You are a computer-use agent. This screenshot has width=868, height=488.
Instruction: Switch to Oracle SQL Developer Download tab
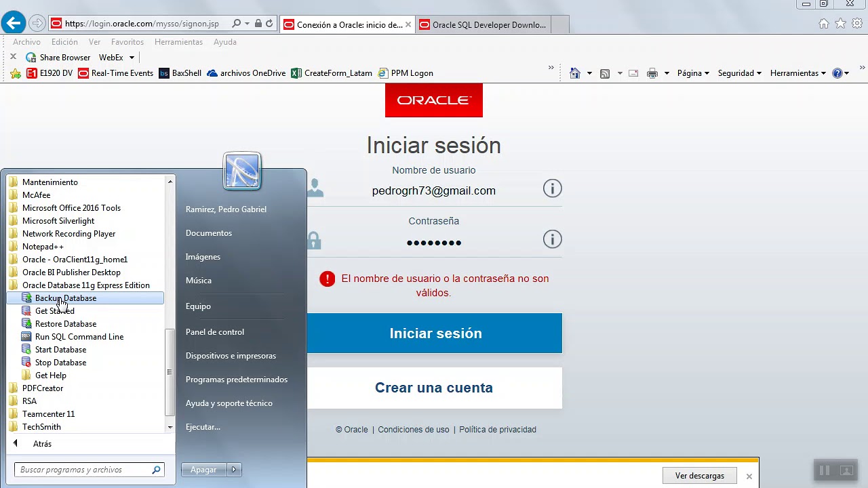tap(483, 24)
